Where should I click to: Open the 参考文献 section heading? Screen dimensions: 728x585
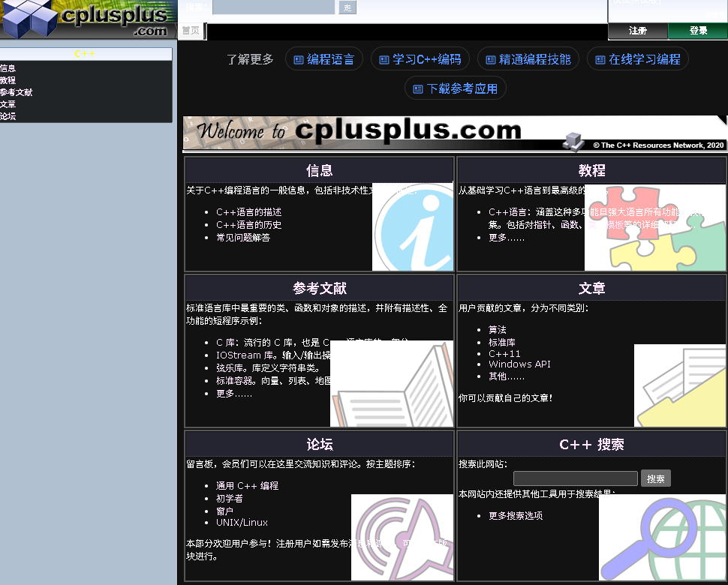click(x=320, y=289)
